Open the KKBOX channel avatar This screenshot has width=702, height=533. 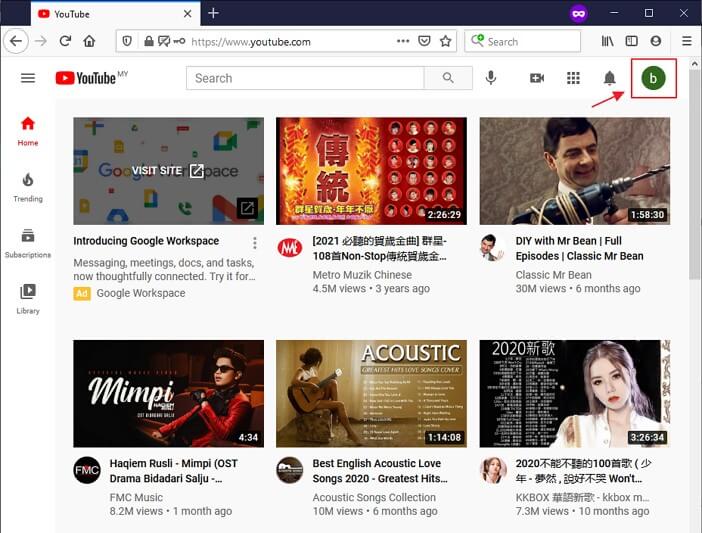493,470
